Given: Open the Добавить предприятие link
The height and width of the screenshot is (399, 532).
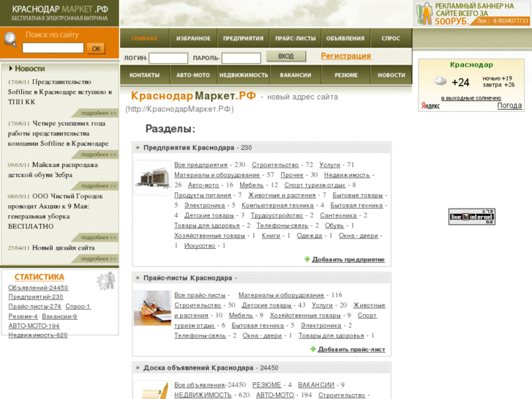Looking at the screenshot, I should click(348, 259).
